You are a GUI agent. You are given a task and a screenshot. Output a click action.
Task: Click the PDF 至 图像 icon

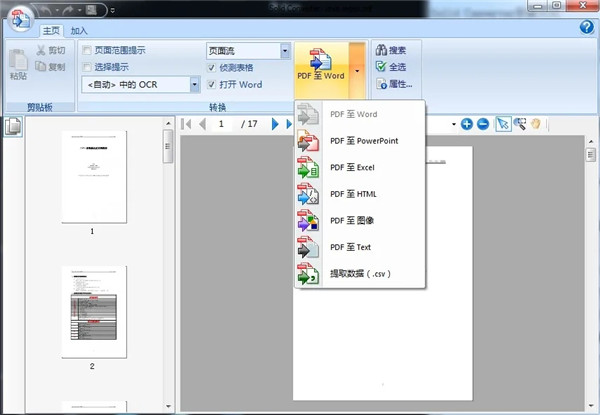pos(308,220)
